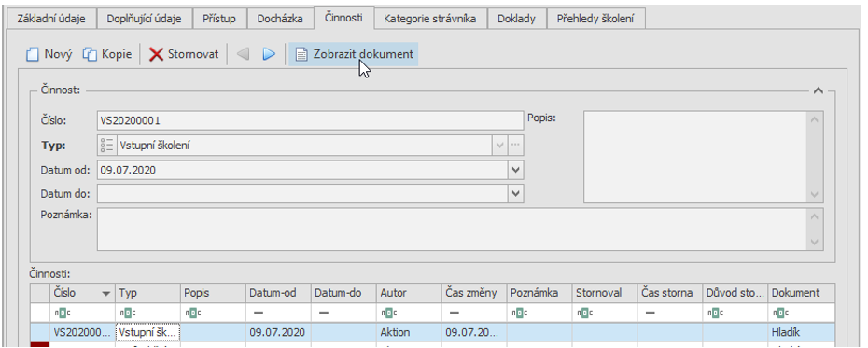This screenshot has height=348, width=868.
Task: Switch to the Docházka tab
Action: [x=280, y=19]
